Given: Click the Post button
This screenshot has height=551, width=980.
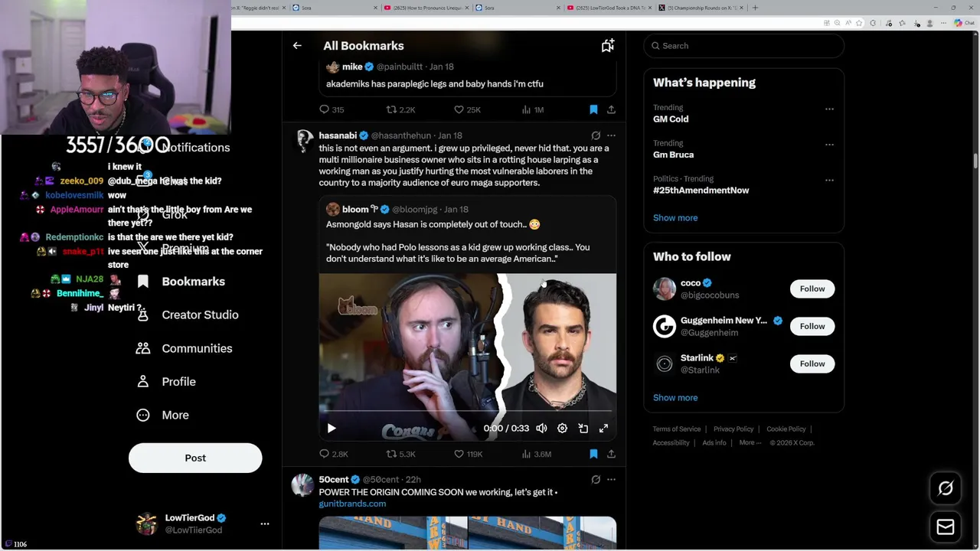Looking at the screenshot, I should coord(195,458).
